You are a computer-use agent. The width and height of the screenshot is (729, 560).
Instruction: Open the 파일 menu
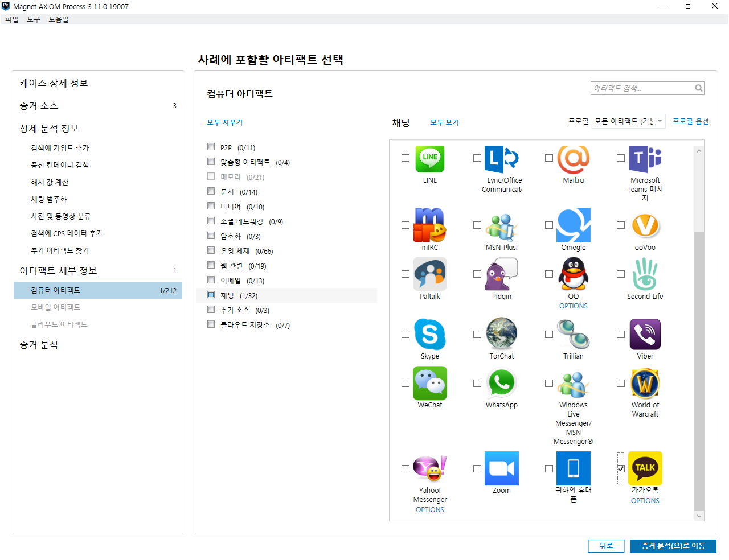(12, 19)
